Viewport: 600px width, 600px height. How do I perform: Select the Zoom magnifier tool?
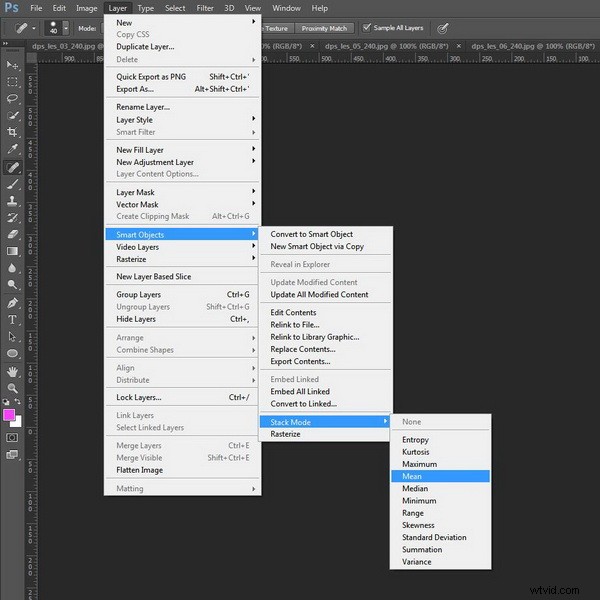coord(13,388)
